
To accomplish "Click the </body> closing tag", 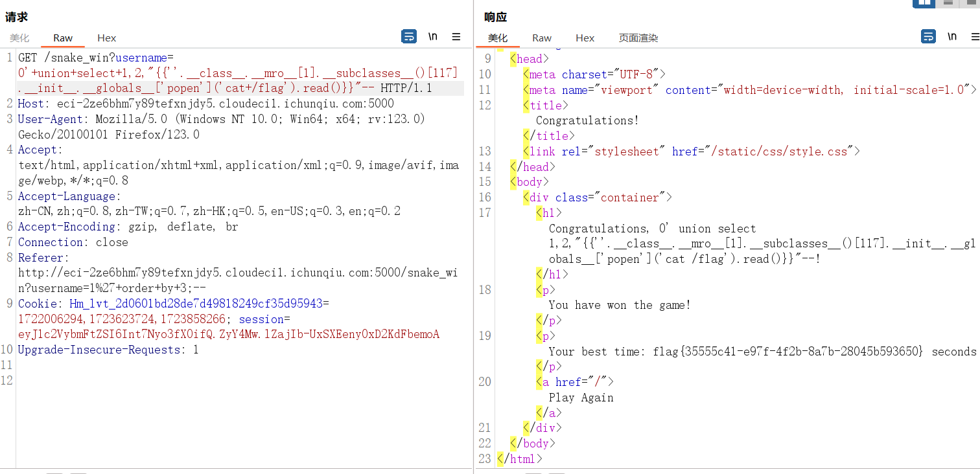I will (x=533, y=444).
